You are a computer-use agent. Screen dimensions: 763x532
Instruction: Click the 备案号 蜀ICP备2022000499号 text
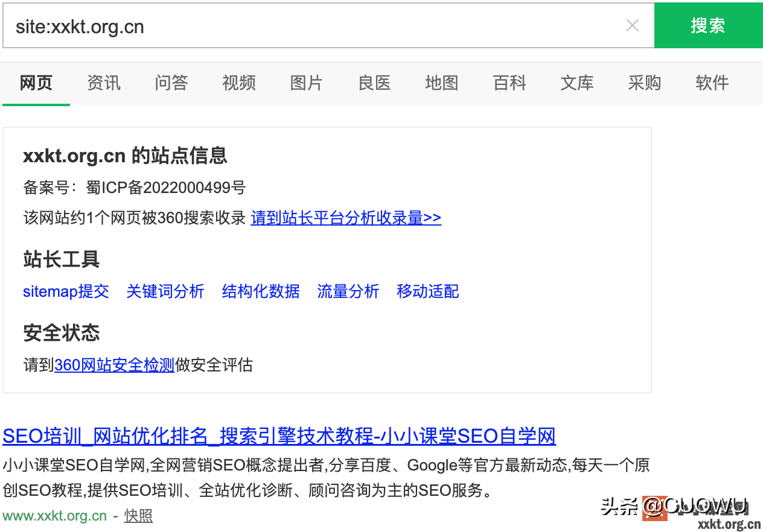[x=135, y=188]
